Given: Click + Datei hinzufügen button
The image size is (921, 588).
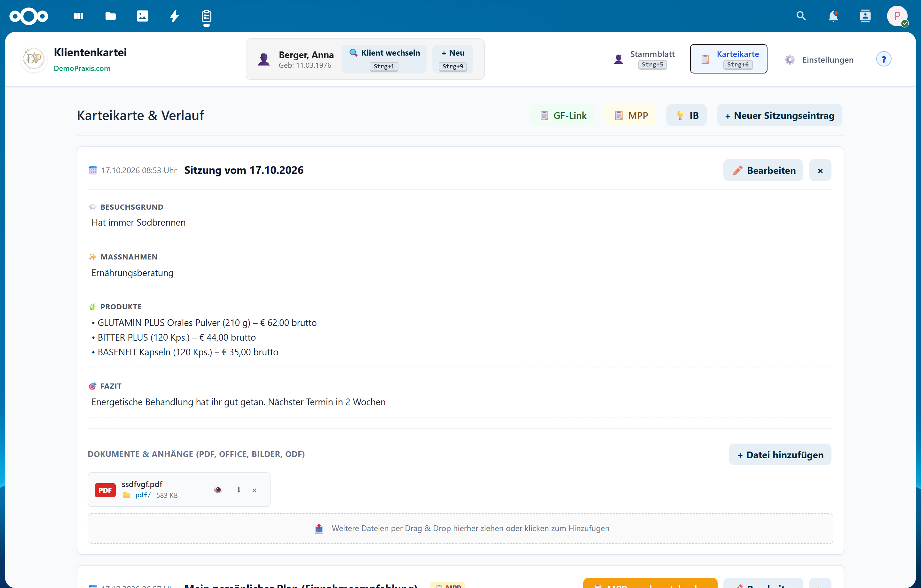Looking at the screenshot, I should click(x=780, y=455).
